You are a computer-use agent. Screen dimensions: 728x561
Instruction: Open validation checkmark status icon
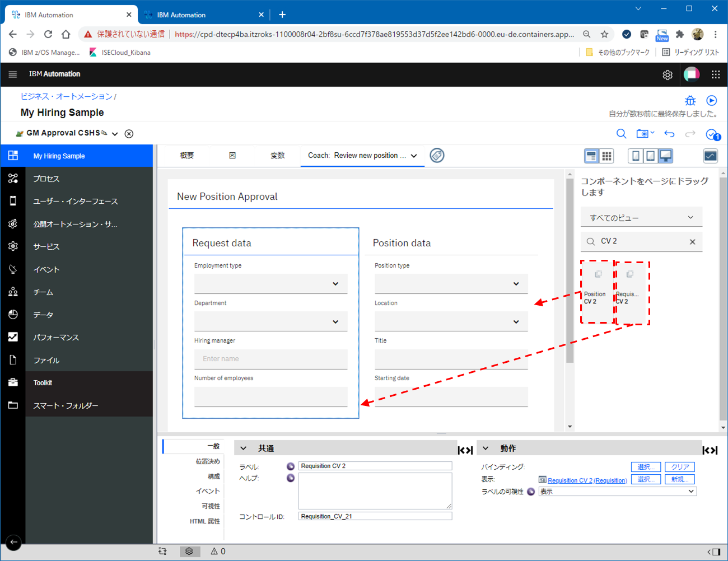712,134
